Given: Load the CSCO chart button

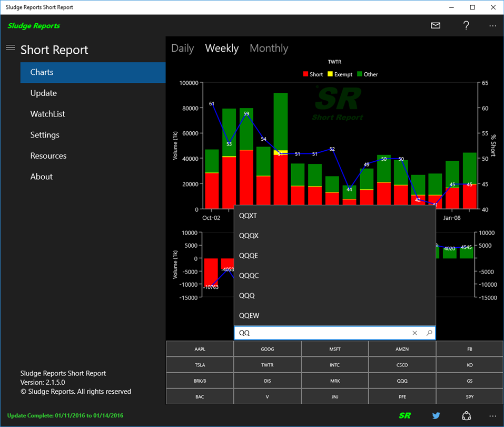Looking at the screenshot, I should pyautogui.click(x=402, y=365).
